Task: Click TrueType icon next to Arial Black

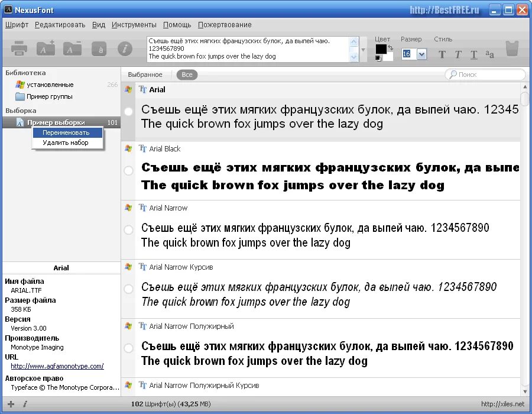Action: click(x=142, y=148)
